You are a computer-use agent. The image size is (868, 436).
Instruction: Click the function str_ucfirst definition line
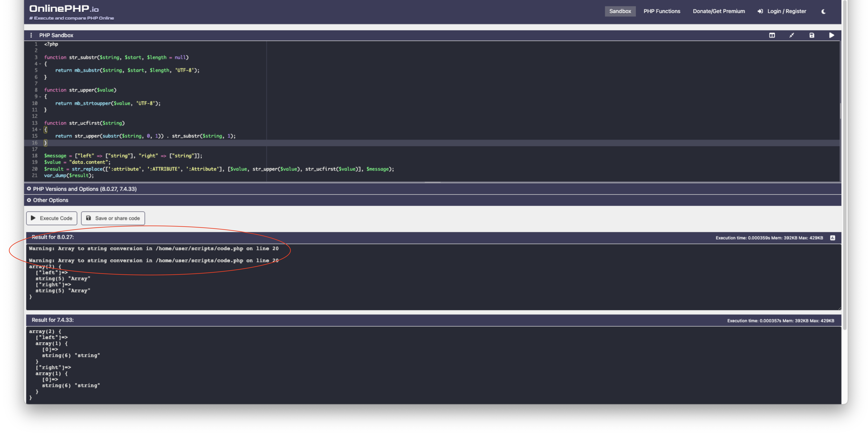[x=84, y=123]
